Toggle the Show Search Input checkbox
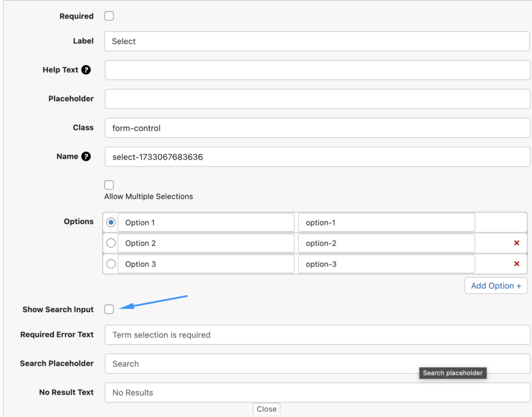The image size is (532, 417). (109, 310)
